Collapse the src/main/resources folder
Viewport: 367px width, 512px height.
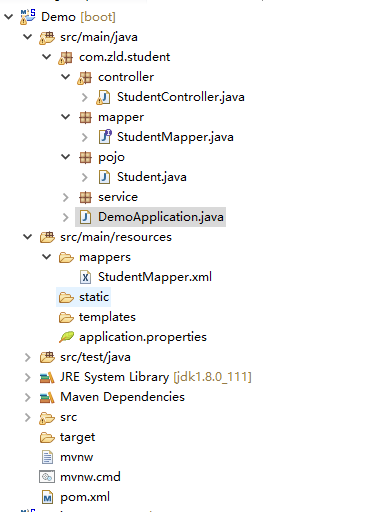(x=28, y=237)
